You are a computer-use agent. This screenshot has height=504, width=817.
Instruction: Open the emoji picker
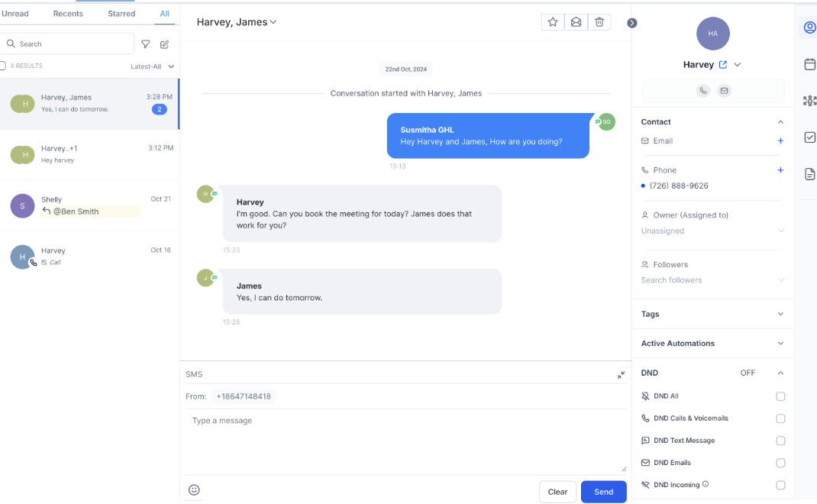tap(194, 489)
